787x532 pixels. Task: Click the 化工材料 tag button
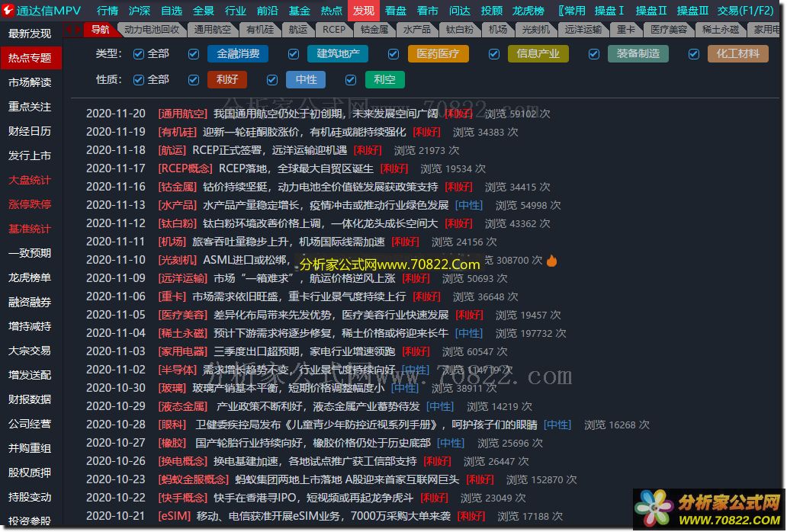[x=738, y=53]
